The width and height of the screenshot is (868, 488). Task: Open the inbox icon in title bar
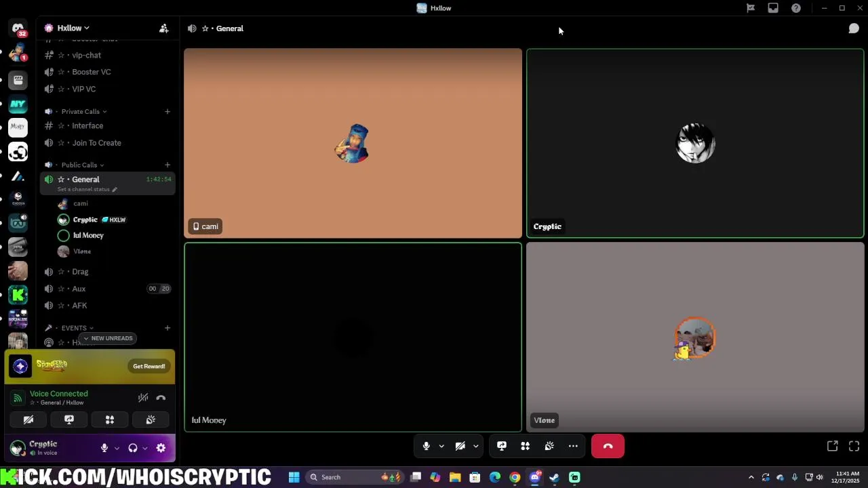773,8
